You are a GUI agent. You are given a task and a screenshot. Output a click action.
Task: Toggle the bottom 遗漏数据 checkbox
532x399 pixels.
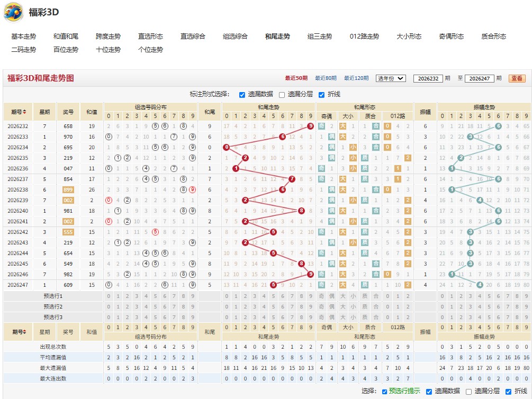429,392
